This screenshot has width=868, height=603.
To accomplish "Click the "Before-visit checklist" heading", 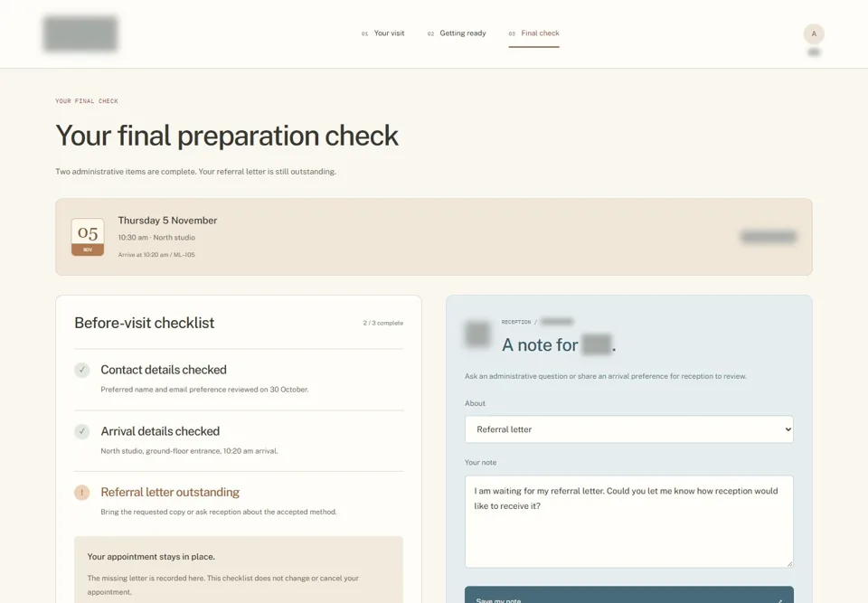I will coord(145,323).
